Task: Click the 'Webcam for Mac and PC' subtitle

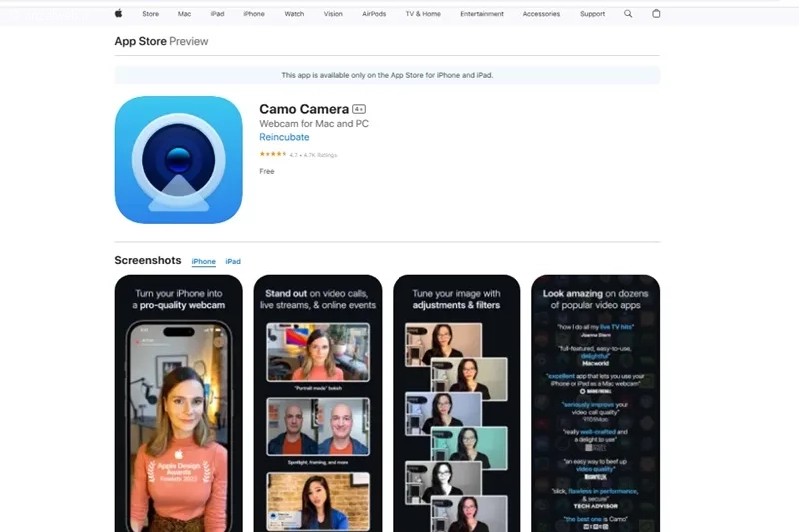Action: click(x=314, y=123)
